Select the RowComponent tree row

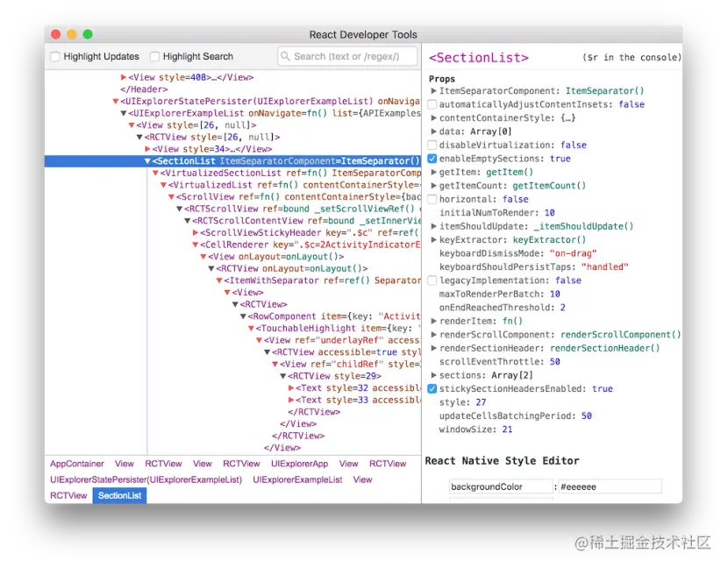pyautogui.click(x=232, y=316)
